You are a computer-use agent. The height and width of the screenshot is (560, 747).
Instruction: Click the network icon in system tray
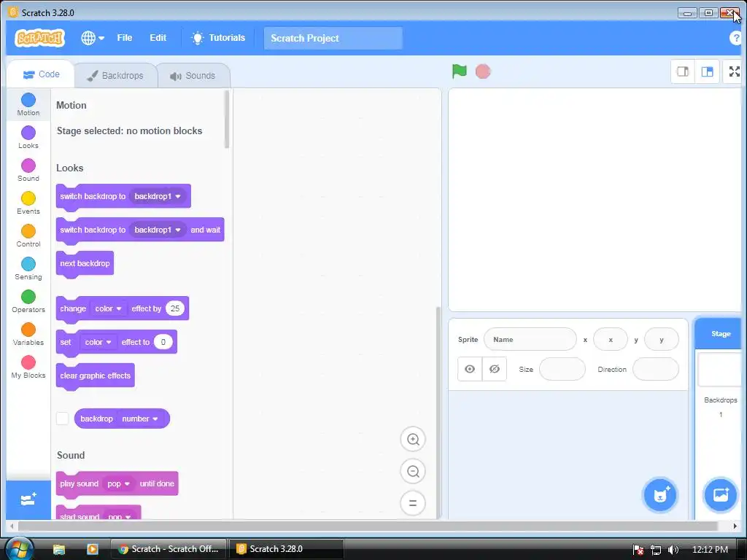point(656,550)
